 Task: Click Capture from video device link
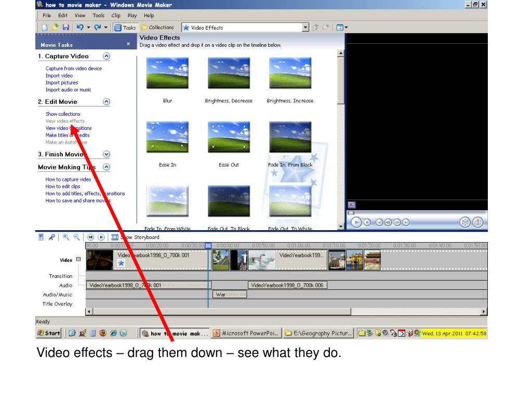74,69
